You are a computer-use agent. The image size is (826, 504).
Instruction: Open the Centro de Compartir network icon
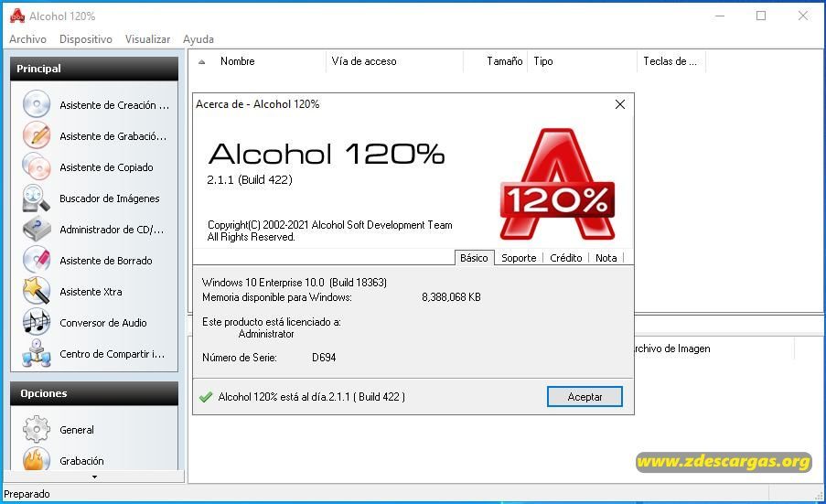point(37,353)
